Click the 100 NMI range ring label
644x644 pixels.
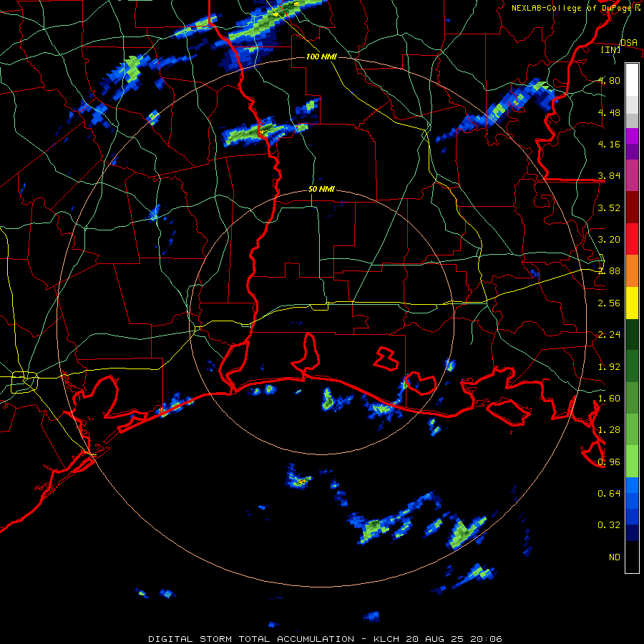(x=321, y=57)
